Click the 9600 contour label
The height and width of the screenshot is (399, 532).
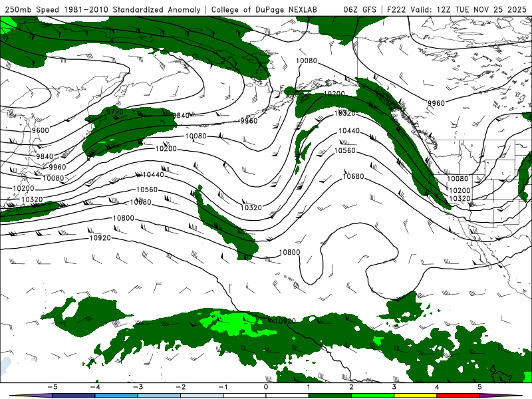point(41,130)
